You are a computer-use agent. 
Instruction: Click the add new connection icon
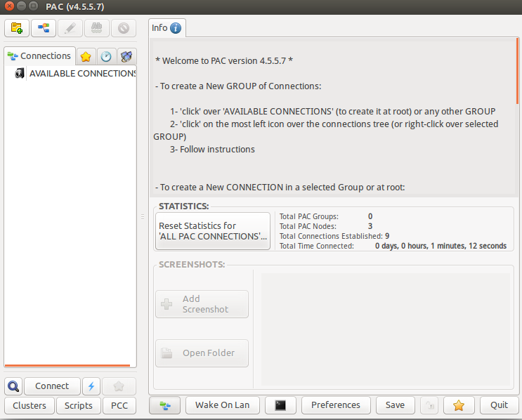[44, 28]
